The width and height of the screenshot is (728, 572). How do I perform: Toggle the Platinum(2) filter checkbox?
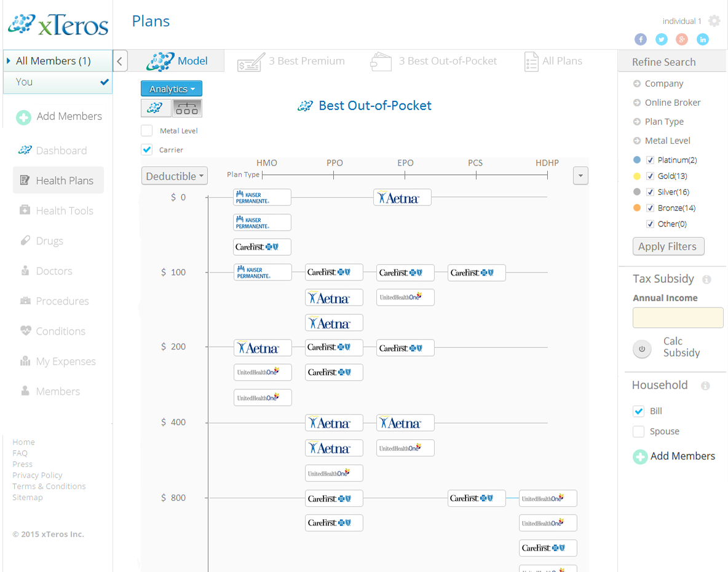click(650, 160)
